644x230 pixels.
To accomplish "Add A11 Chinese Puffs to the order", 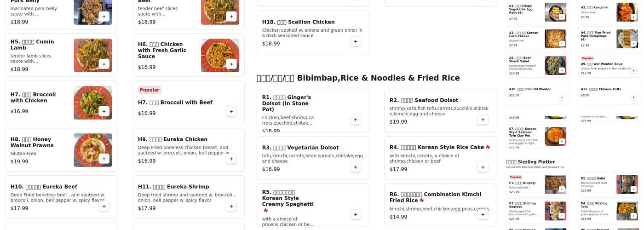I will coord(633,97).
